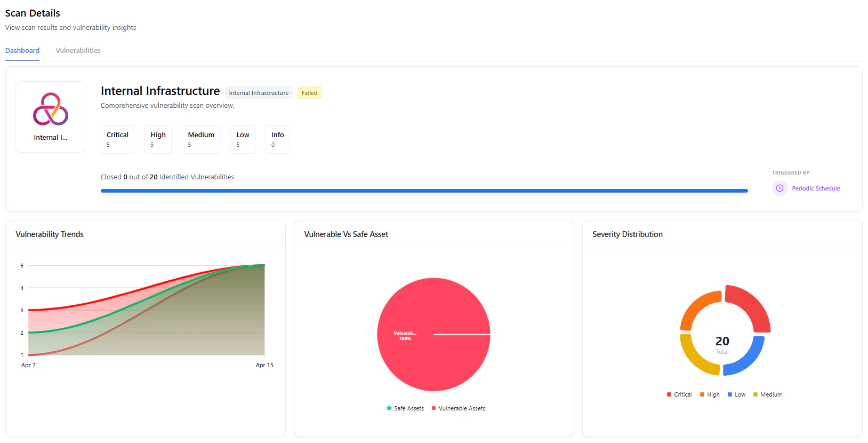Select the Critical severity count card
This screenshot has height=443, width=868.
(x=117, y=139)
